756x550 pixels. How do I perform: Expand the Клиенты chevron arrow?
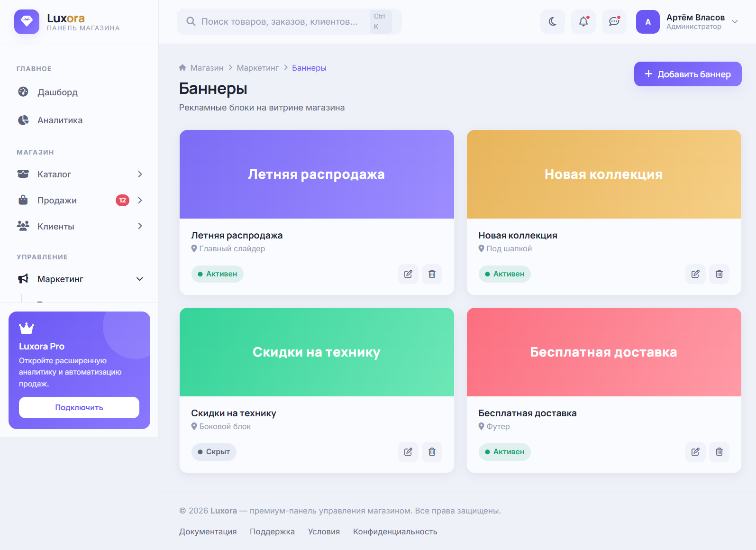pyautogui.click(x=140, y=226)
